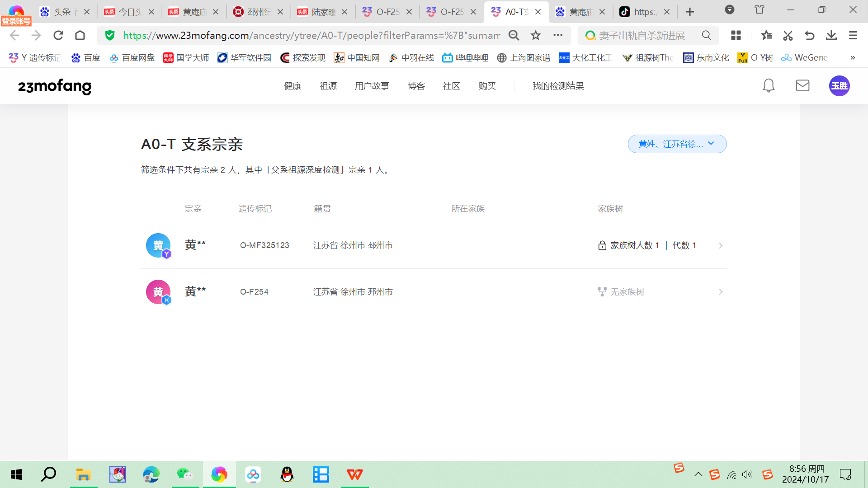Open 社区 navigation item
This screenshot has height=488, width=868.
452,86
